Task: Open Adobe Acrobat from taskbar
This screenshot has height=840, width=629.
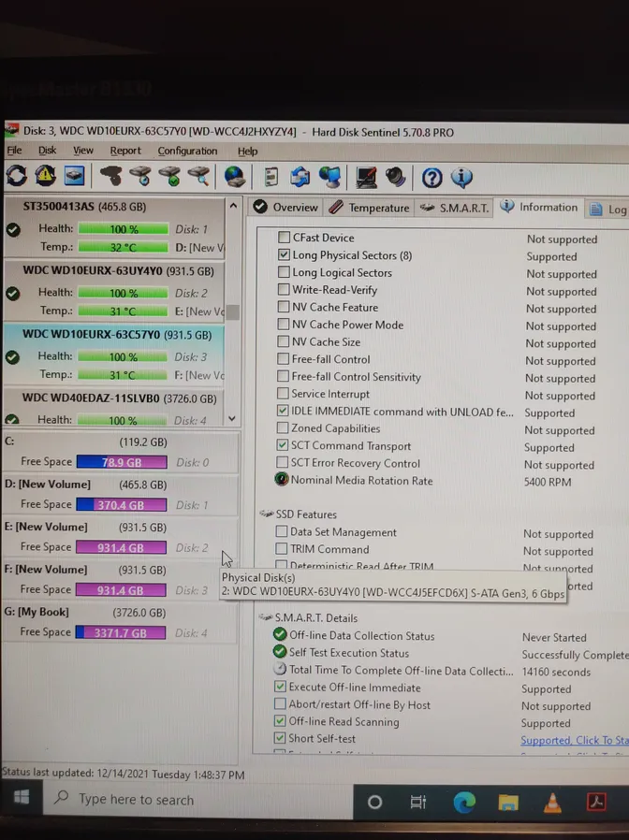Action: [596, 802]
